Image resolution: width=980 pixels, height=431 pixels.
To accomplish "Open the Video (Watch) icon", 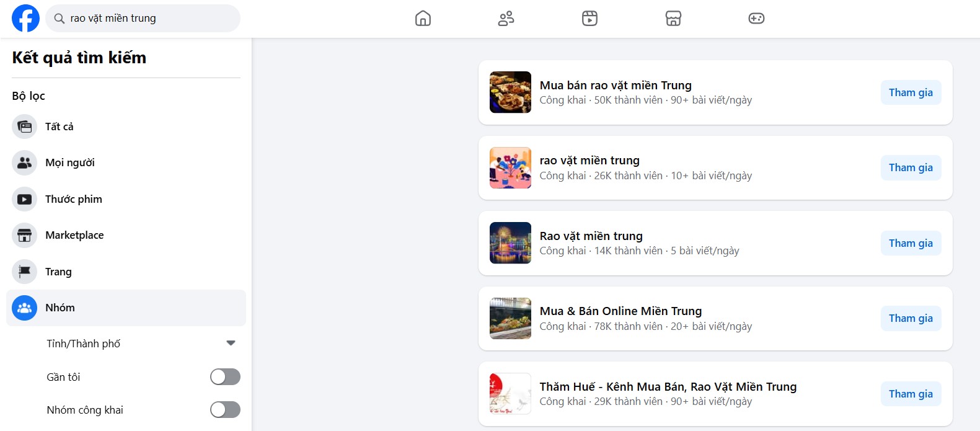I will [x=589, y=19].
